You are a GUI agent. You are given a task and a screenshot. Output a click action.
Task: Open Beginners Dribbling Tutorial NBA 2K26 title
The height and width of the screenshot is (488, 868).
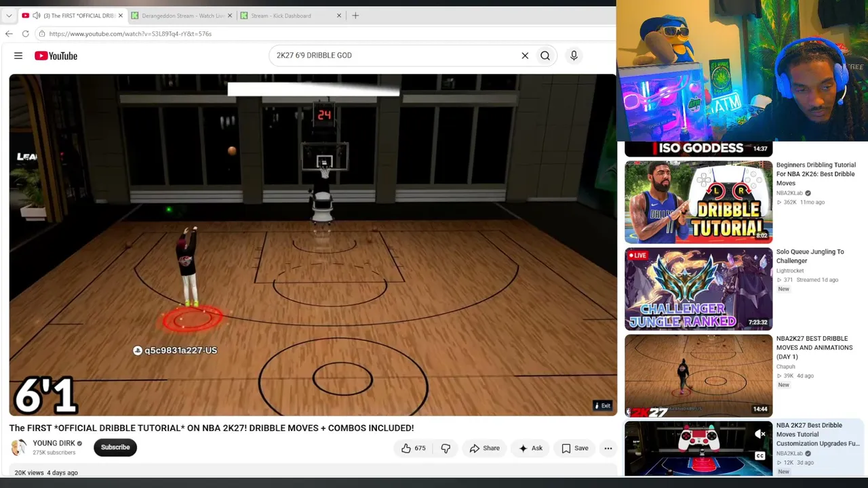[816, 174]
